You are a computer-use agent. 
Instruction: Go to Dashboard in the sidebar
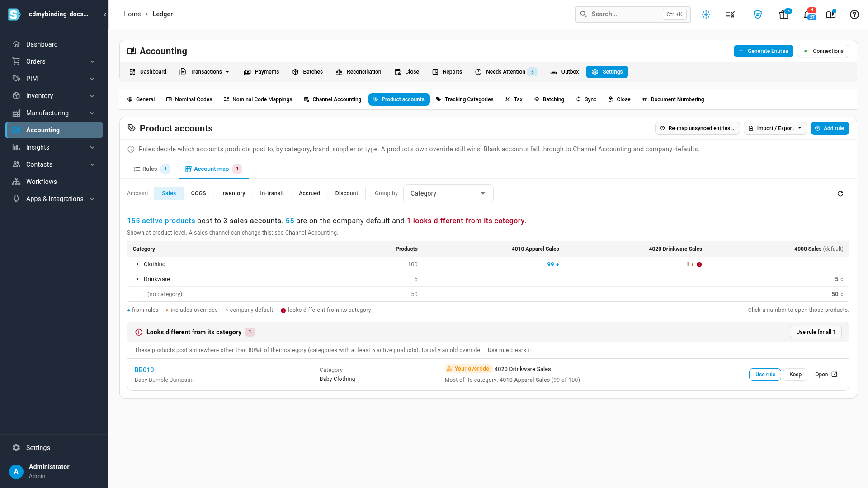(54, 44)
